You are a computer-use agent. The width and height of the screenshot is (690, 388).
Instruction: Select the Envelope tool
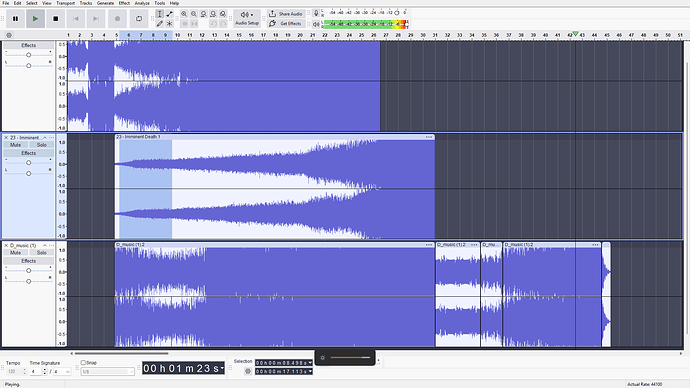[x=169, y=14]
